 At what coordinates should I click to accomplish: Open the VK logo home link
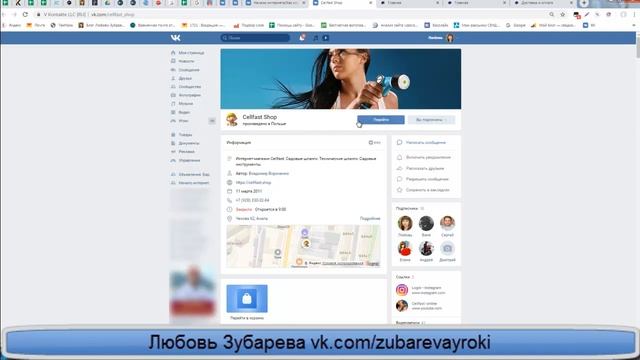pos(176,38)
